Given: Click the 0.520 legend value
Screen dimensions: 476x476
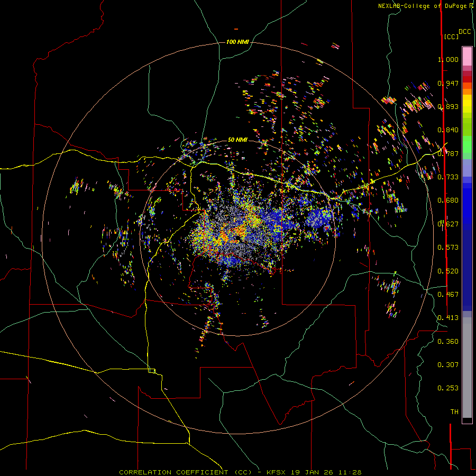Looking at the screenshot, I should point(448,271).
